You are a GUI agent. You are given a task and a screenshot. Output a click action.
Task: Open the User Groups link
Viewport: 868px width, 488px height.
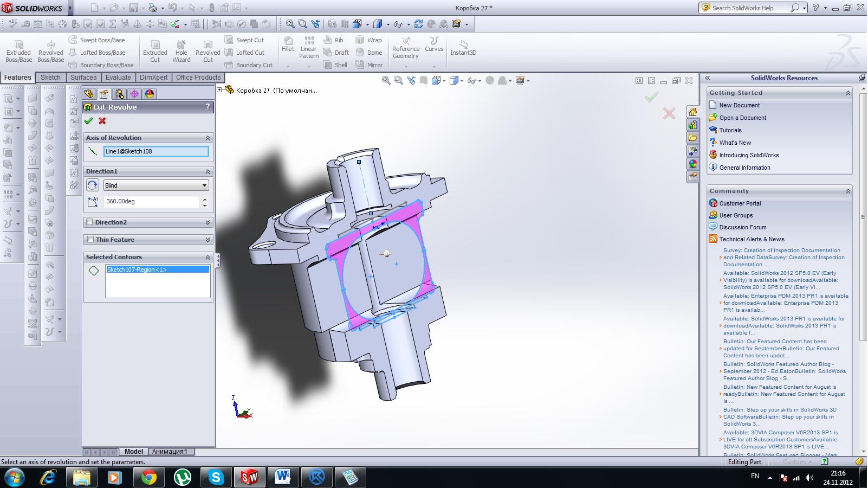pyautogui.click(x=736, y=215)
